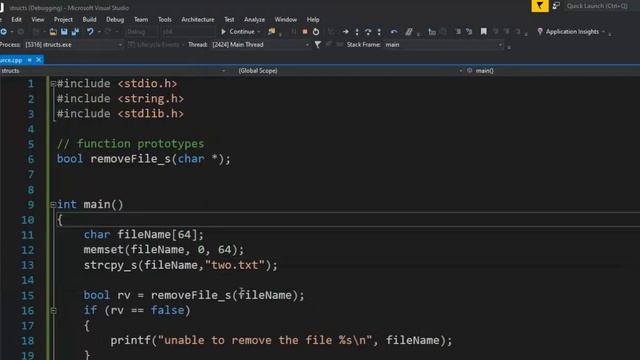Expand the Application Insights dropdown arrow
This screenshot has width=640, height=360.
[603, 31]
